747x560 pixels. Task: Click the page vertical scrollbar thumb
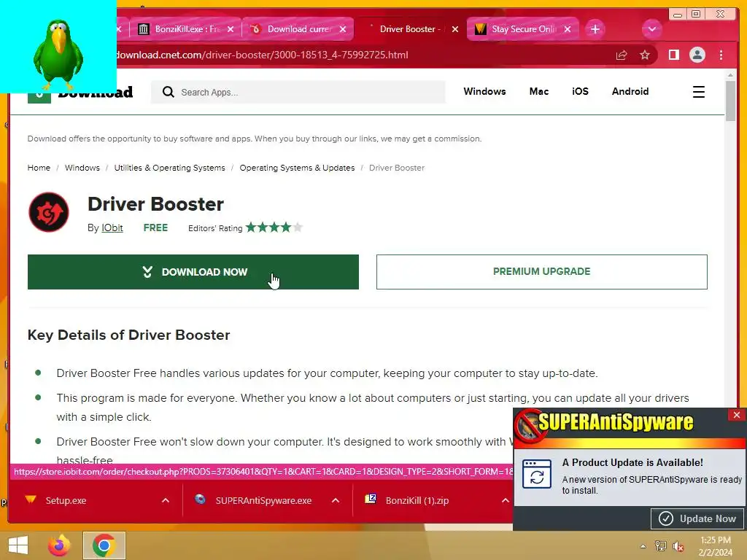731,100
